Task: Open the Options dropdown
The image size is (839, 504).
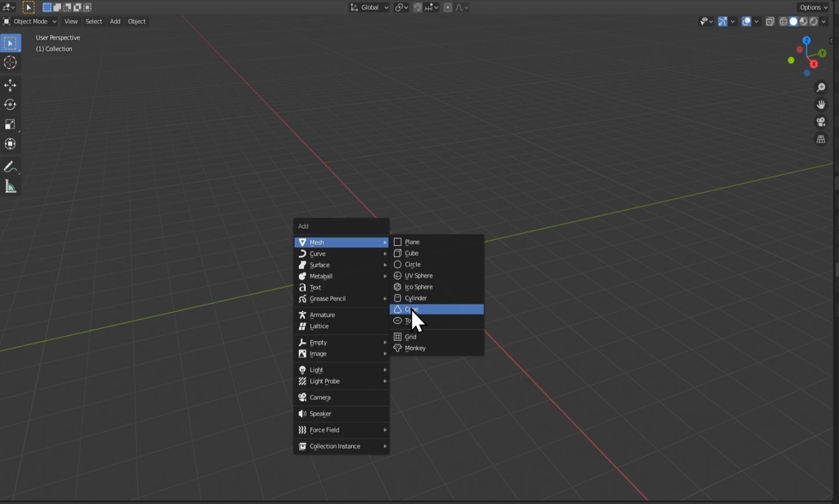Action: [x=813, y=8]
